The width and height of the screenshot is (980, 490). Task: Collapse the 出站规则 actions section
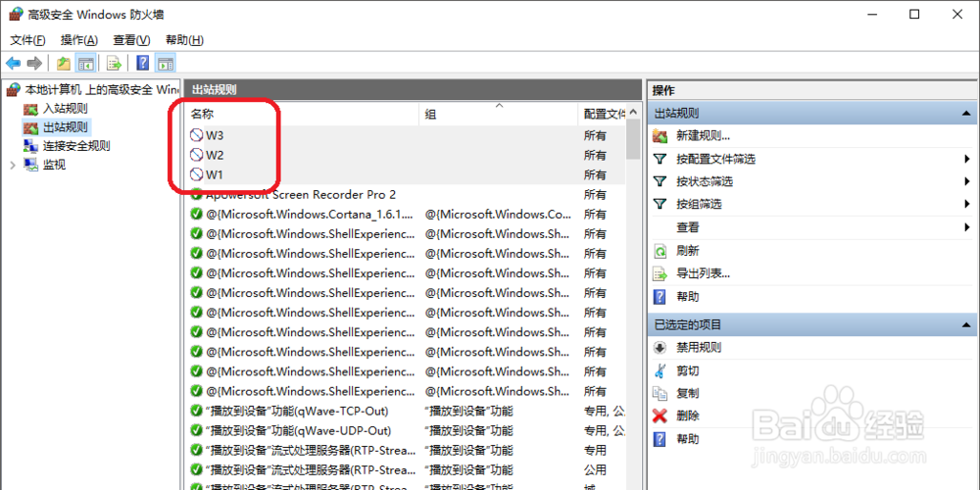click(966, 114)
